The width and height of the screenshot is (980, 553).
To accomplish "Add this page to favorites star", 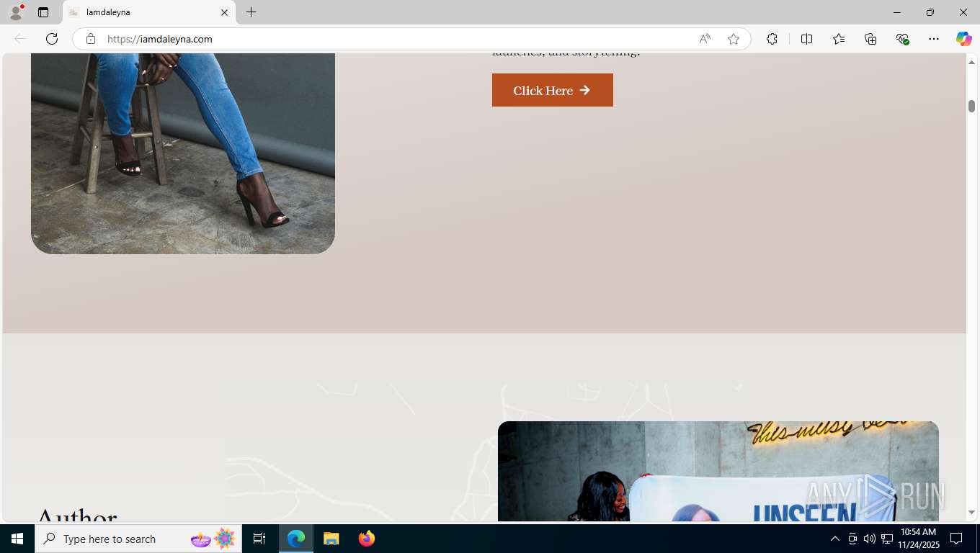I will 734,39.
